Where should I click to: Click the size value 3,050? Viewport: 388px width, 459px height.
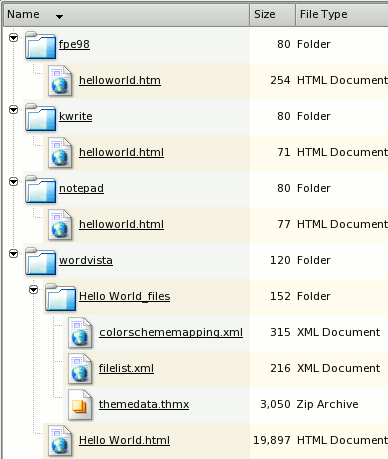click(x=275, y=404)
